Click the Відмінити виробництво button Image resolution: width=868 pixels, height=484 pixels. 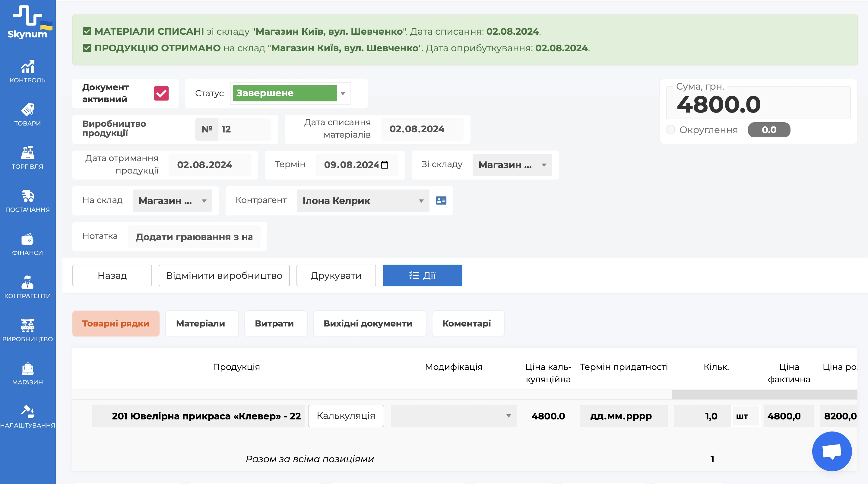pos(224,275)
